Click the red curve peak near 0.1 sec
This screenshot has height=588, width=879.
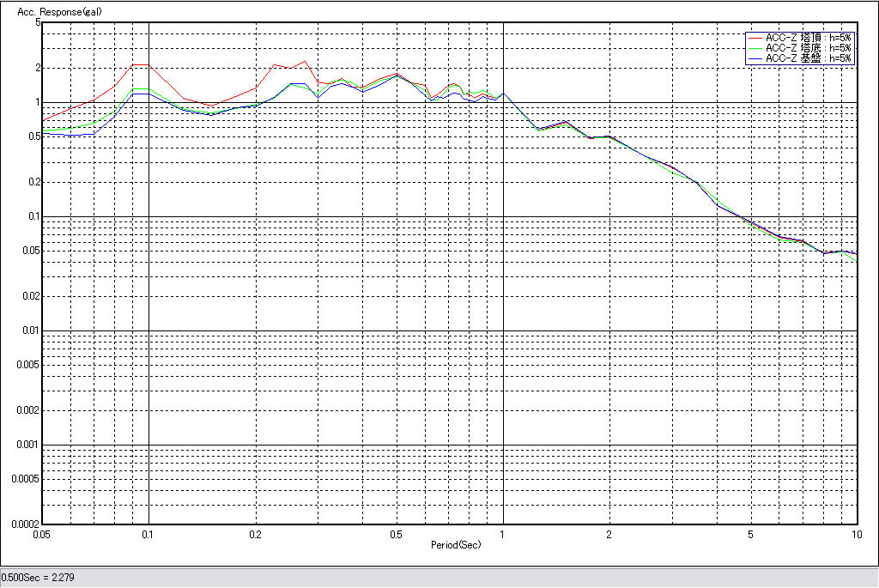click(x=142, y=64)
